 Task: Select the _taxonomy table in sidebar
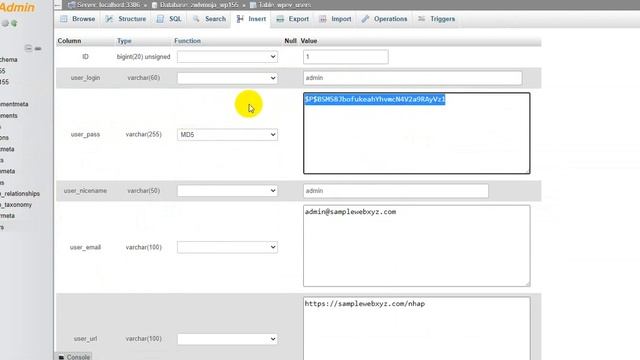16,204
